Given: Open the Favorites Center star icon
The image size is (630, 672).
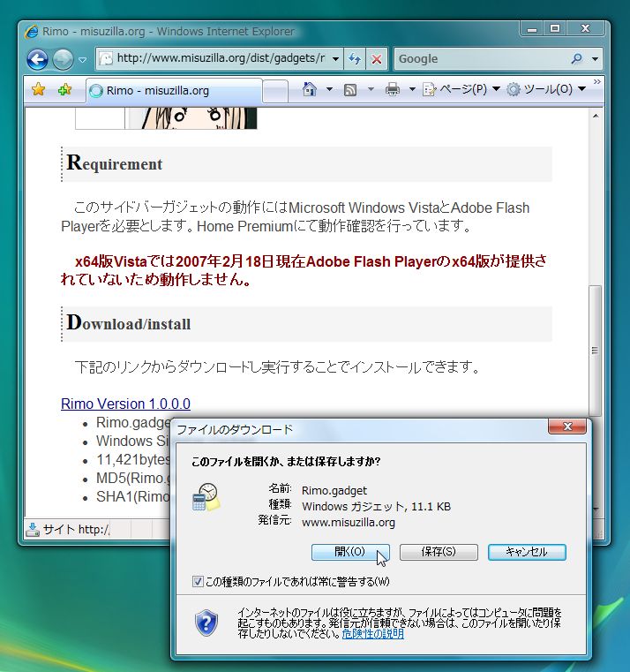Looking at the screenshot, I should pyautogui.click(x=39, y=90).
